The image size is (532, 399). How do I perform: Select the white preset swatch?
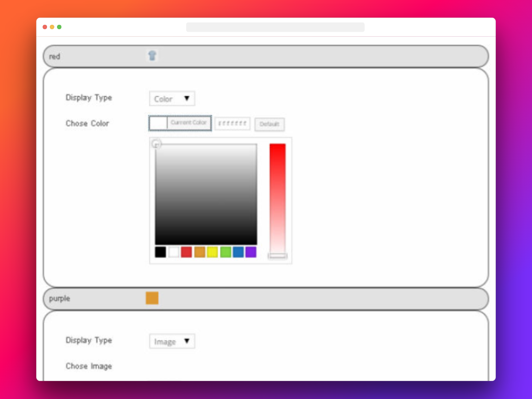(174, 252)
